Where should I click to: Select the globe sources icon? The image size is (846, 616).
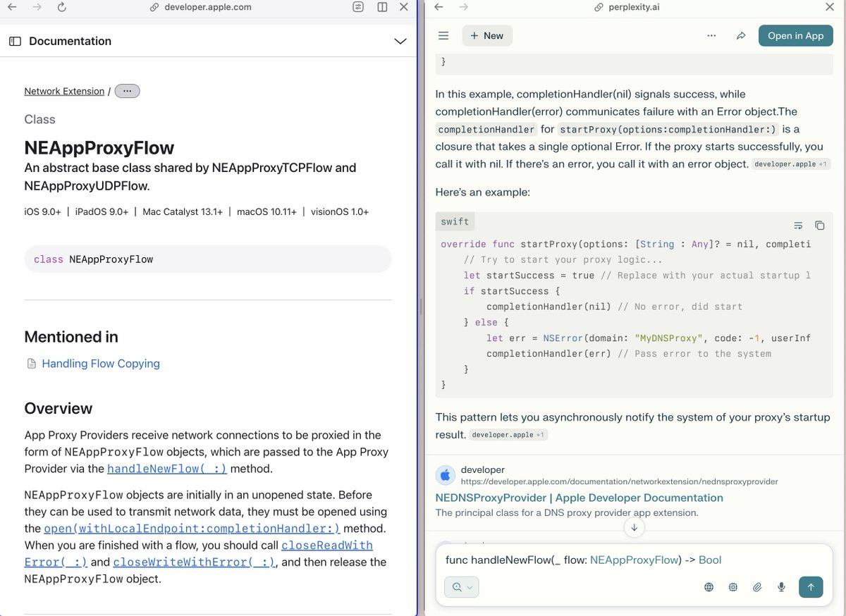[709, 587]
